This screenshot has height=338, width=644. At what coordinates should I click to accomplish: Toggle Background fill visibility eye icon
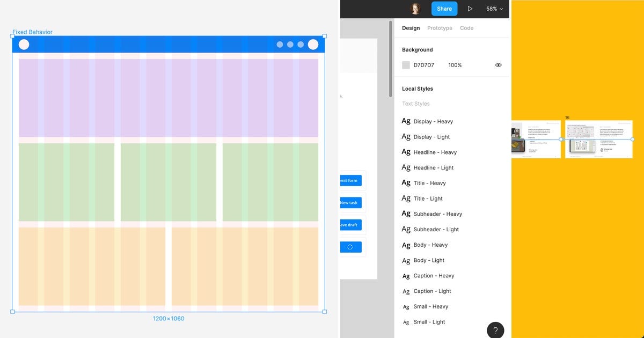498,64
